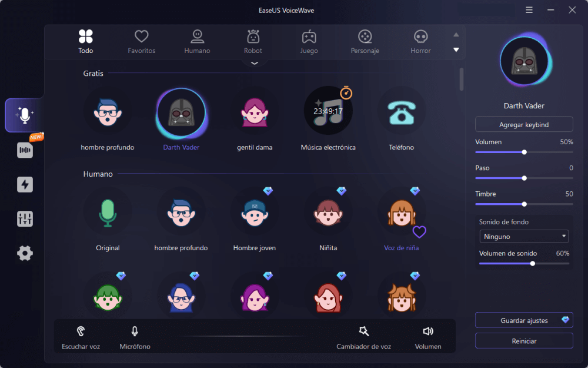Adjust the Volumen de sonido slider
Viewport: 588px width, 368px height.
coord(524,264)
